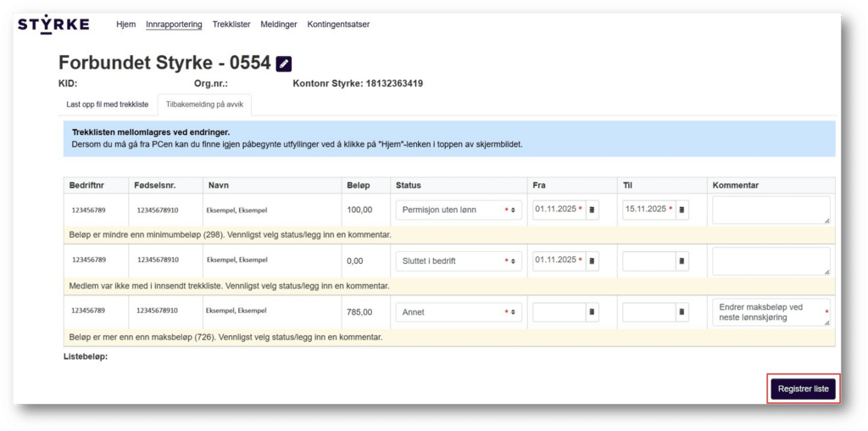Switch to Last opp fil med trekkliste tab
This screenshot has width=868, height=431.
108,104
